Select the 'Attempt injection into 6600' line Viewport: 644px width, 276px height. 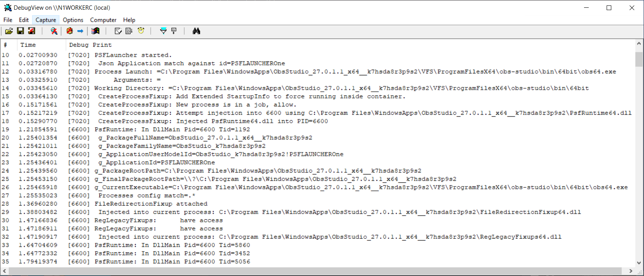coord(318,113)
